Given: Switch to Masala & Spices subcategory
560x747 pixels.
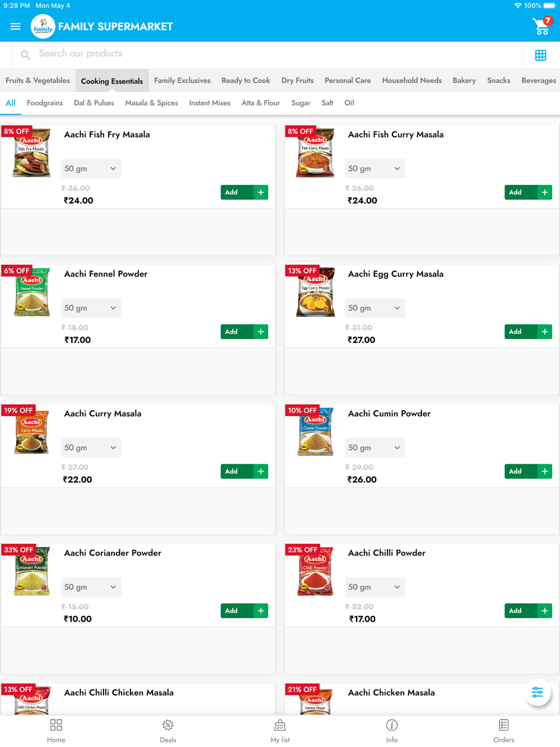Looking at the screenshot, I should coord(152,103).
